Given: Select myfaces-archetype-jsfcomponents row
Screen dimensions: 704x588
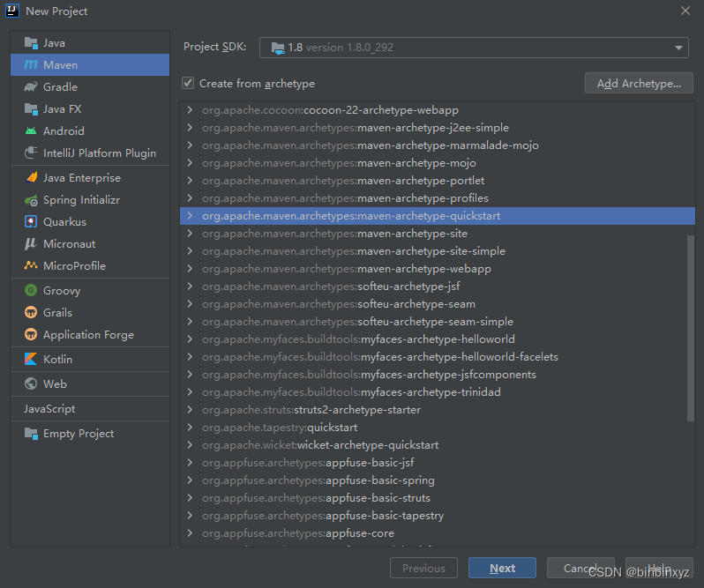Looking at the screenshot, I should pos(438,375).
